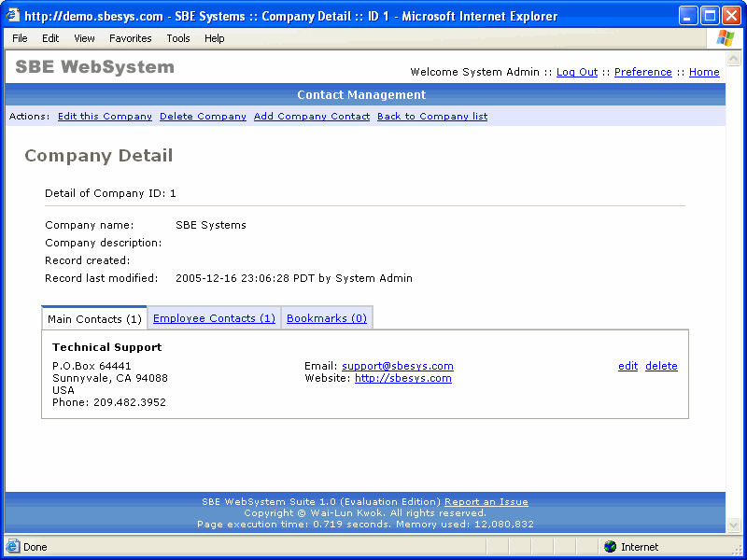Click the Technical Support contact title

107,347
